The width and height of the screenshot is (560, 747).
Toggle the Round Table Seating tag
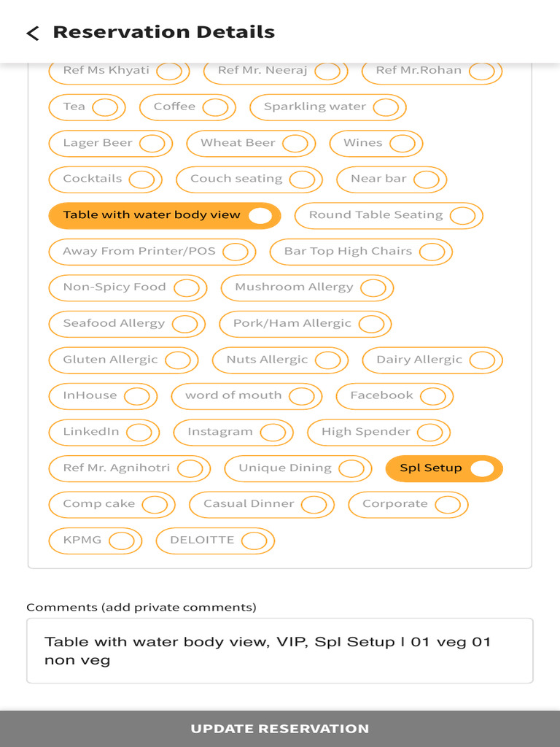pos(389,215)
